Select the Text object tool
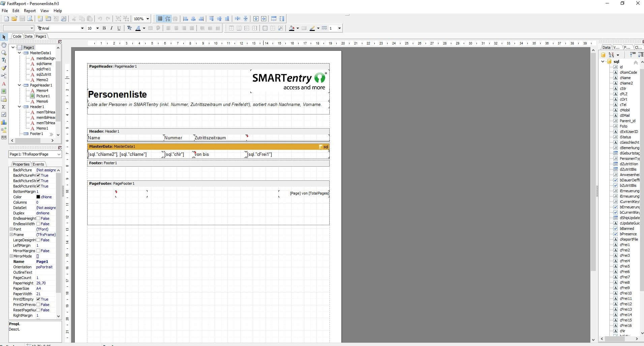Screen dimensions: 644x346 coord(4,84)
